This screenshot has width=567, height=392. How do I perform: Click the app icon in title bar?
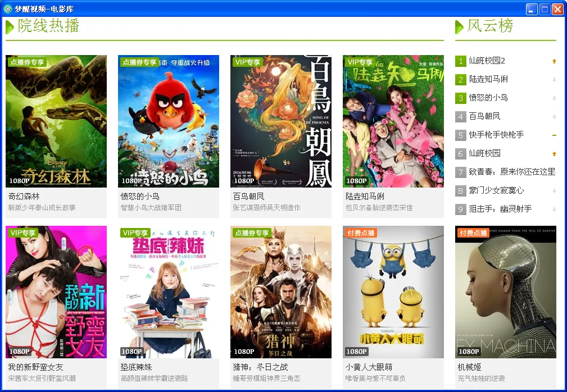click(x=8, y=9)
